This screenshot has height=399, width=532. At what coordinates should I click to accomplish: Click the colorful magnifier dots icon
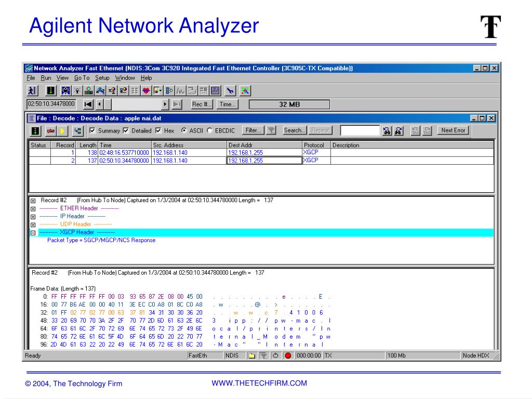[245, 90]
